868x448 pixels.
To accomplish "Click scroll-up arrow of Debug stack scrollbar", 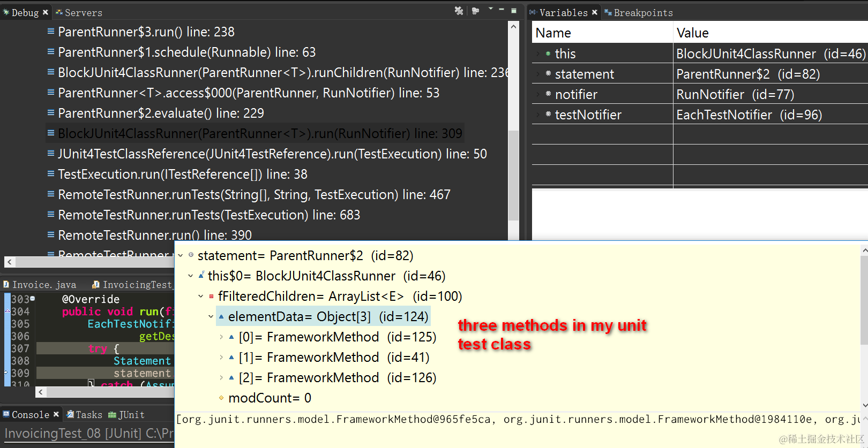I will click(513, 26).
